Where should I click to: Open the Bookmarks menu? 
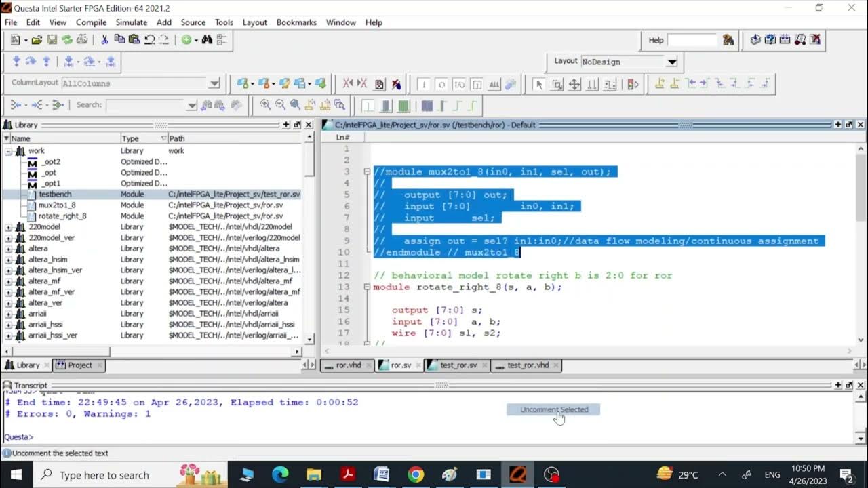296,22
